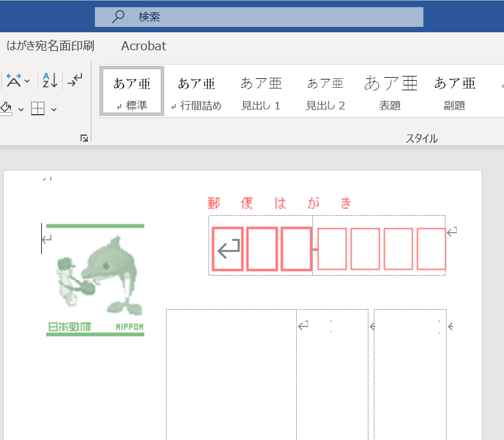Choose the 副題 style

454,91
